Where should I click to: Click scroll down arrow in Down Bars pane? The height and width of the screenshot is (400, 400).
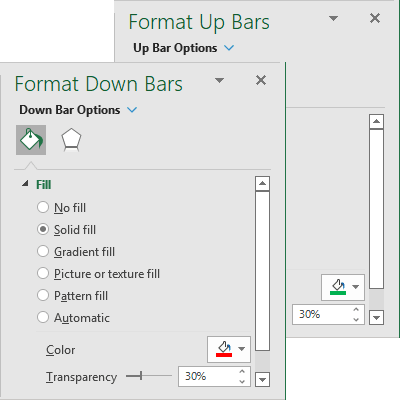click(263, 379)
